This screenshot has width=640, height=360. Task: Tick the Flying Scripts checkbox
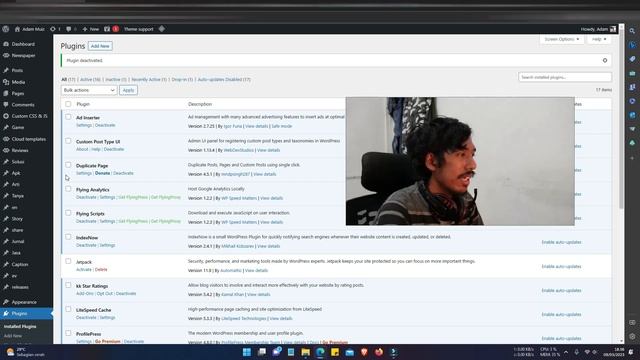pyautogui.click(x=68, y=213)
